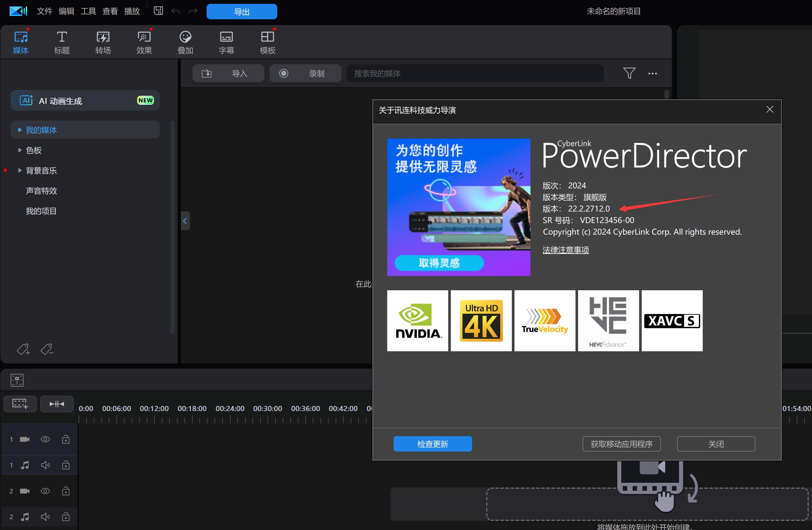Image resolution: width=812 pixels, height=530 pixels.
Task: Click the version text 22.2.2712.0
Action: (x=589, y=209)
